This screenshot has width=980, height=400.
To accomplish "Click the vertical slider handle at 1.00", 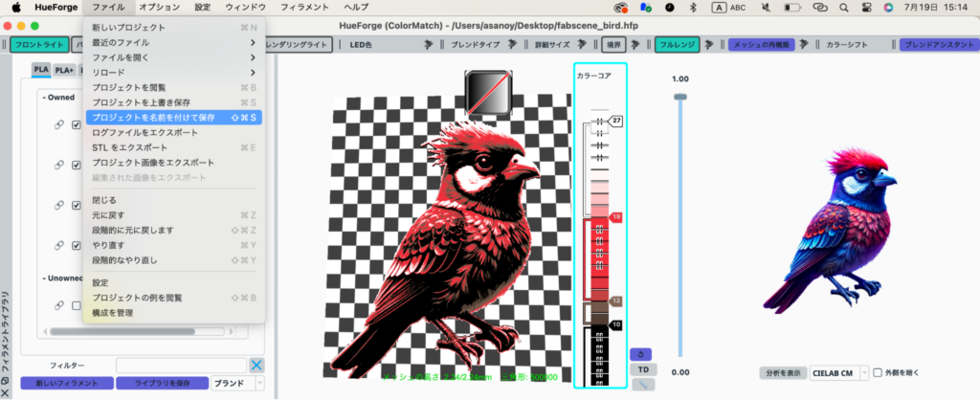I will pos(680,97).
